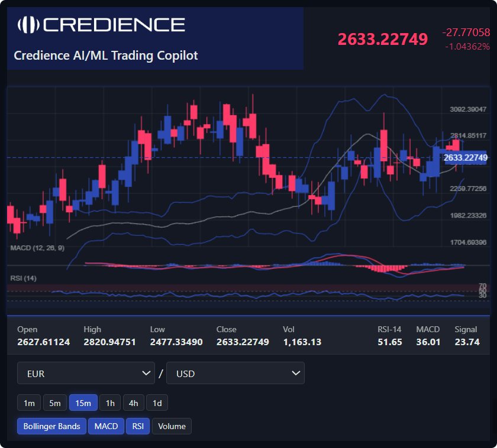Switch to the 1h timeframe
The image size is (497, 448).
(110, 403)
